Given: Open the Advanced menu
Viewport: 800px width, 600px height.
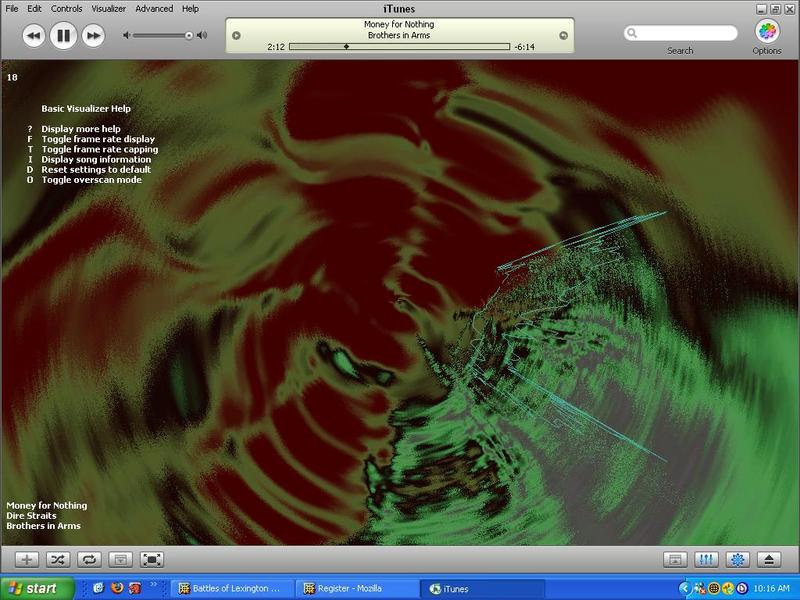Looking at the screenshot, I should click(x=154, y=8).
